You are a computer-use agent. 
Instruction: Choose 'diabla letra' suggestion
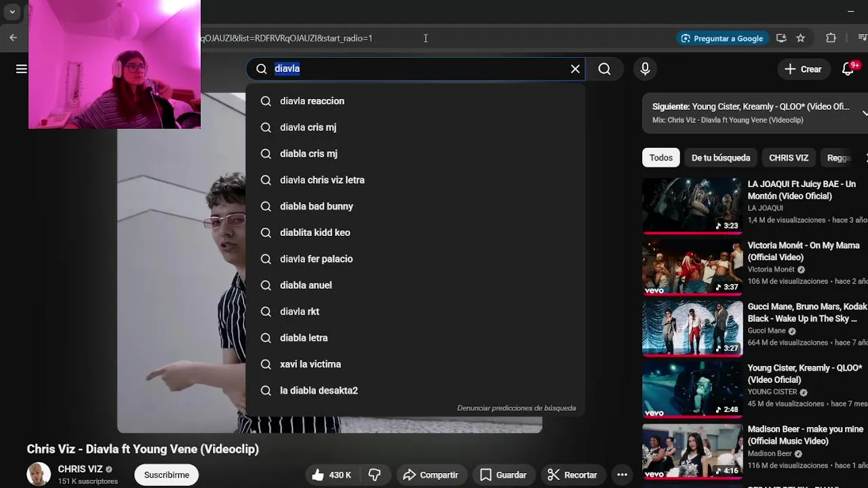pos(415,338)
